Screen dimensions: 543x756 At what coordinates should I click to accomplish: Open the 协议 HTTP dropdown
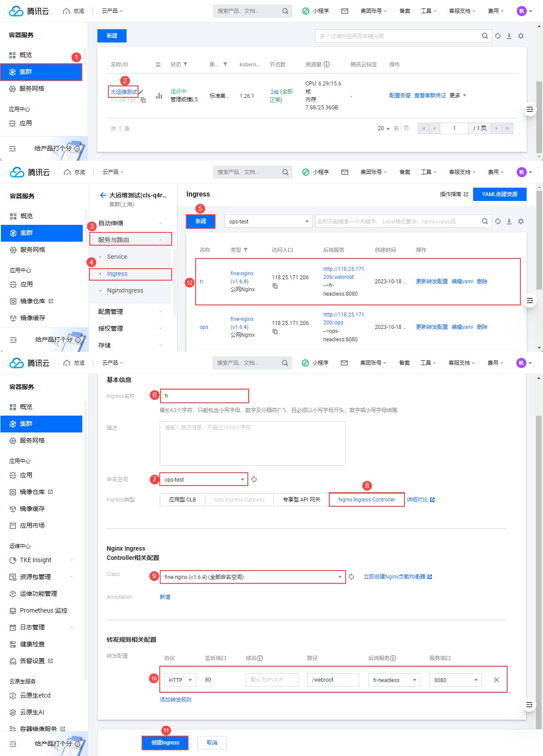tap(180, 680)
